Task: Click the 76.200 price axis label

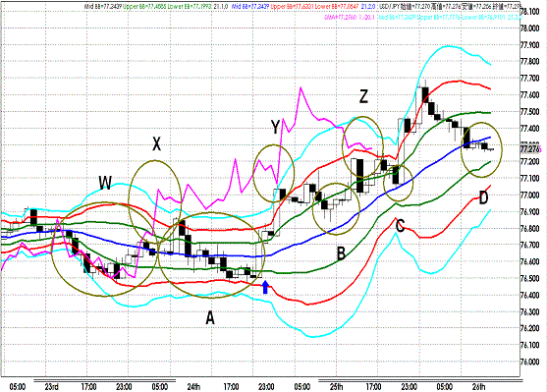Action: coord(530,328)
